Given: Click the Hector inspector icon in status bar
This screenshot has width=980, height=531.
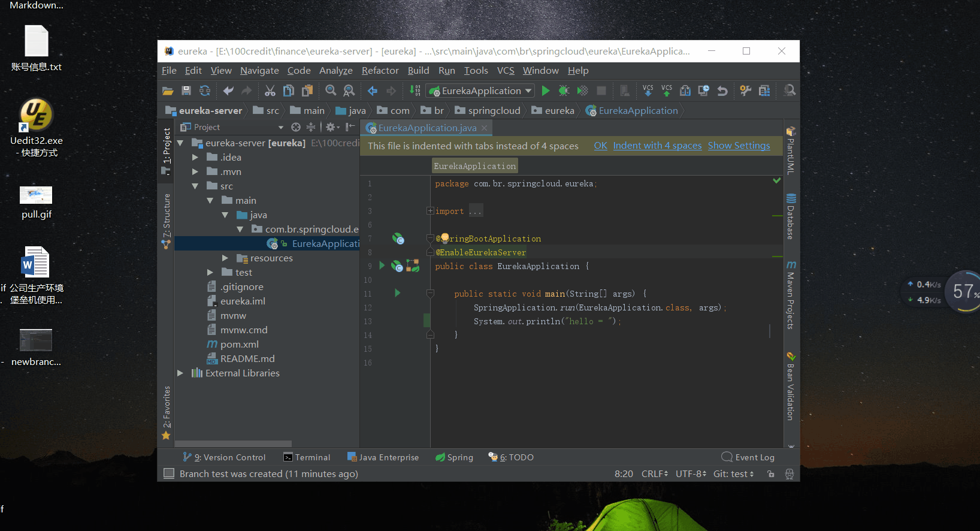Looking at the screenshot, I should (x=790, y=474).
